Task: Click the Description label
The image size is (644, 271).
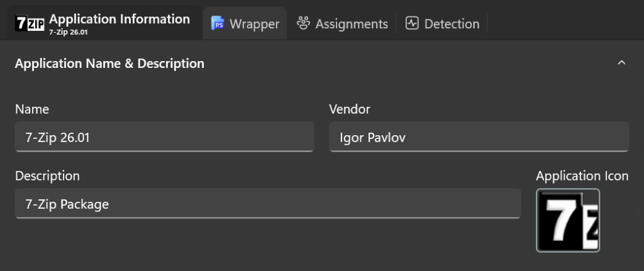Action: point(47,175)
